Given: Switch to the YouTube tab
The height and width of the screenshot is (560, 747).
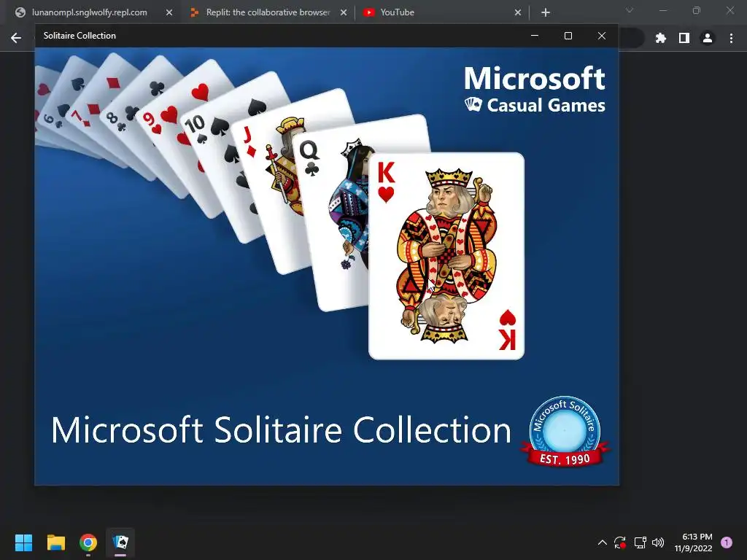Looking at the screenshot, I should (x=441, y=12).
